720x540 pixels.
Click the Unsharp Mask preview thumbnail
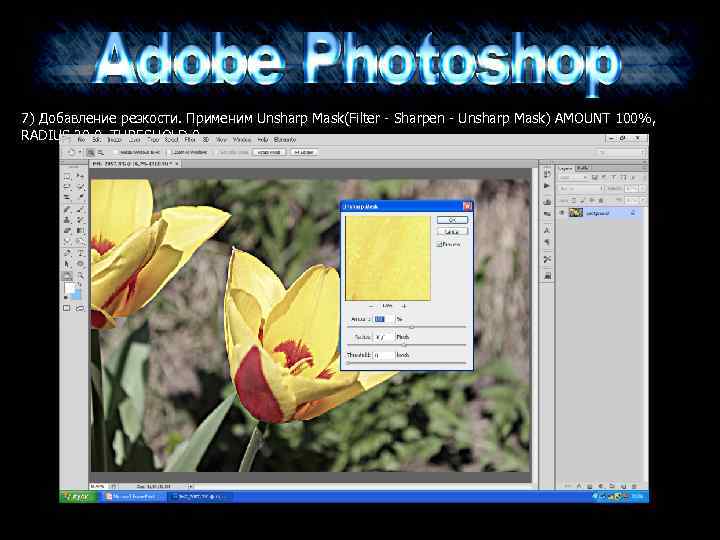tap(388, 259)
